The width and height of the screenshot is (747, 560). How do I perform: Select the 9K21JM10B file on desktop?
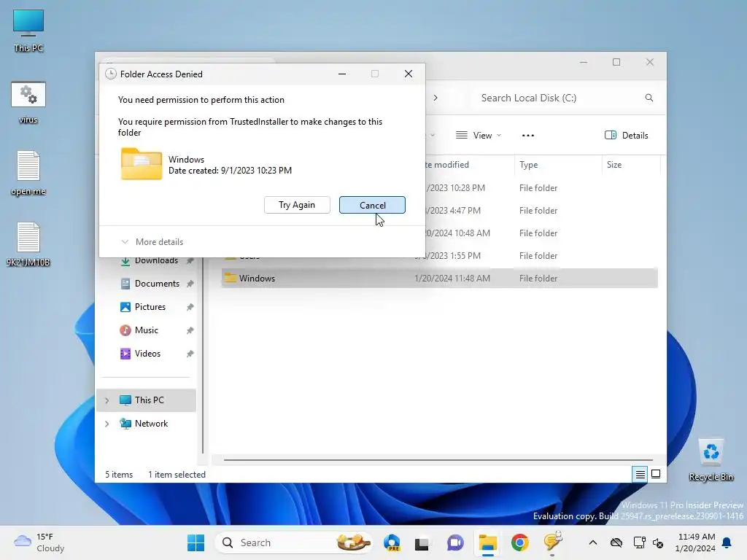click(x=28, y=244)
